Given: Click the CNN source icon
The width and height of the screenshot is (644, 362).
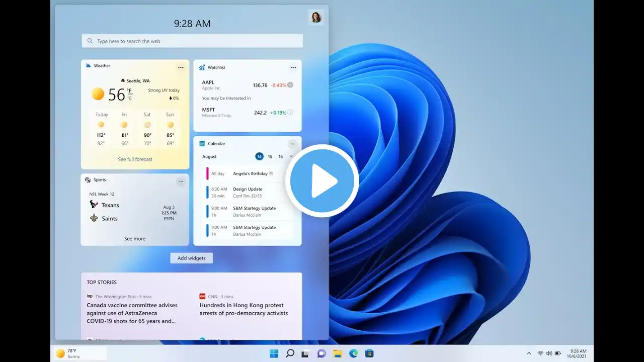Looking at the screenshot, I should click(202, 297).
